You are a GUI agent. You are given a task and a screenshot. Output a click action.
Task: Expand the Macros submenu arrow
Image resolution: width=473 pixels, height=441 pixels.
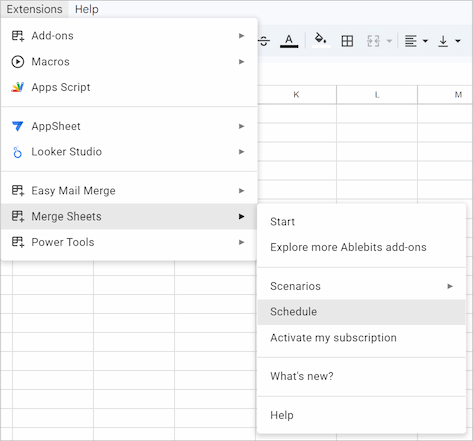242,62
